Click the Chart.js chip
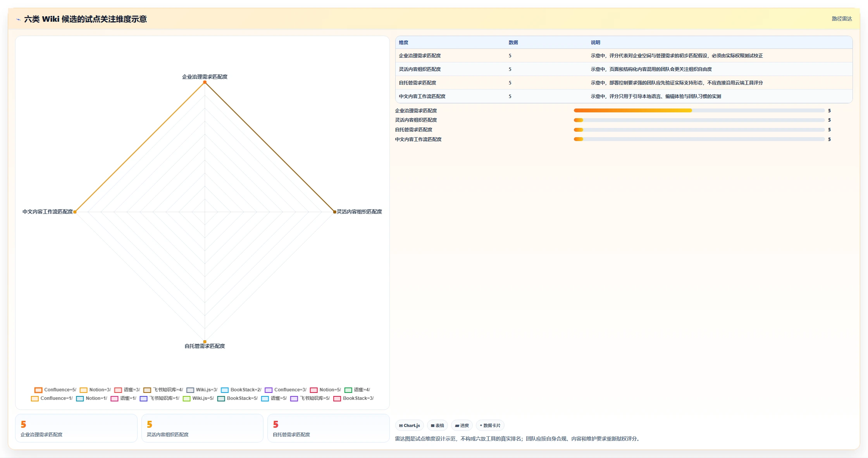The height and width of the screenshot is (458, 868). point(410,425)
